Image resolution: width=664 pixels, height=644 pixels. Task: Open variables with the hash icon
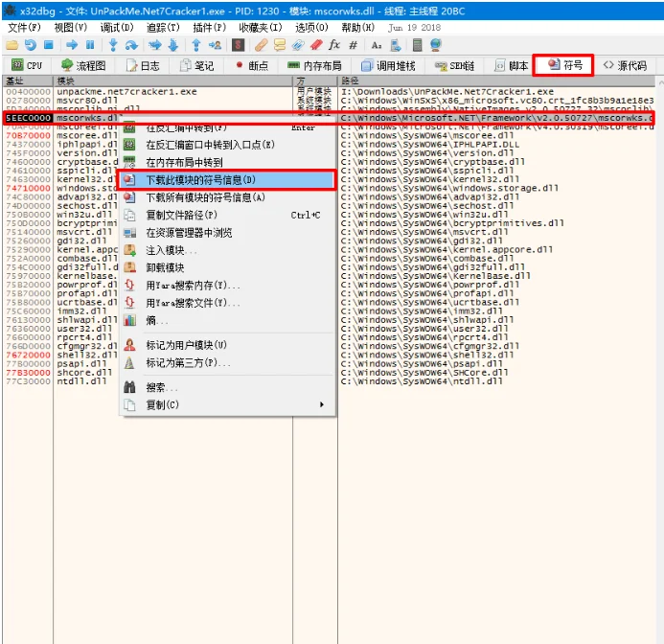point(354,44)
